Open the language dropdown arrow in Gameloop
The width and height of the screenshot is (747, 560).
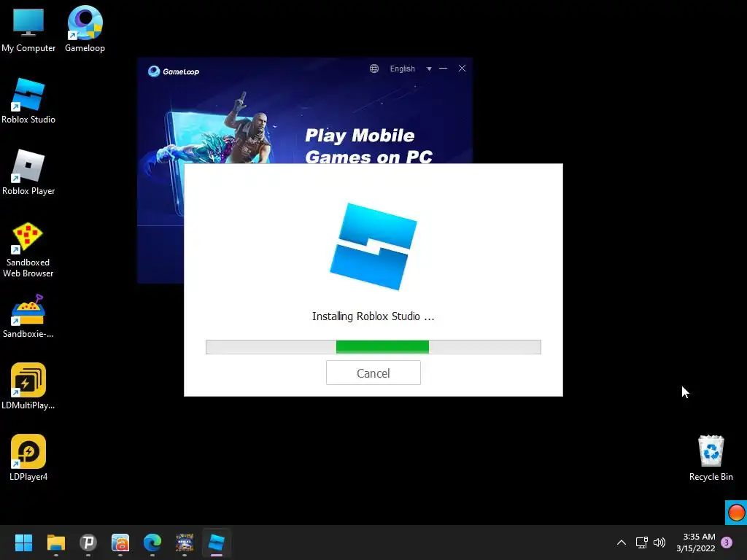point(429,69)
